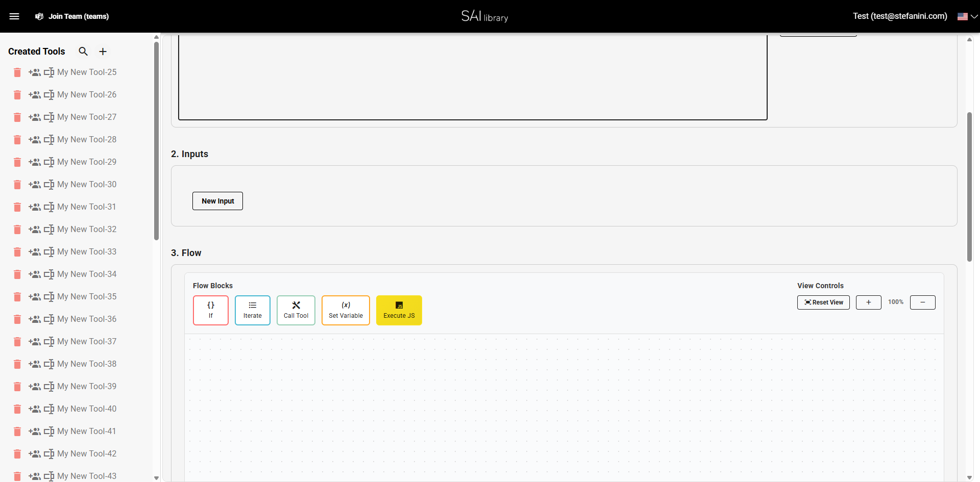Open My New Tool-34
Screen dimensions: 980x482
click(87, 274)
